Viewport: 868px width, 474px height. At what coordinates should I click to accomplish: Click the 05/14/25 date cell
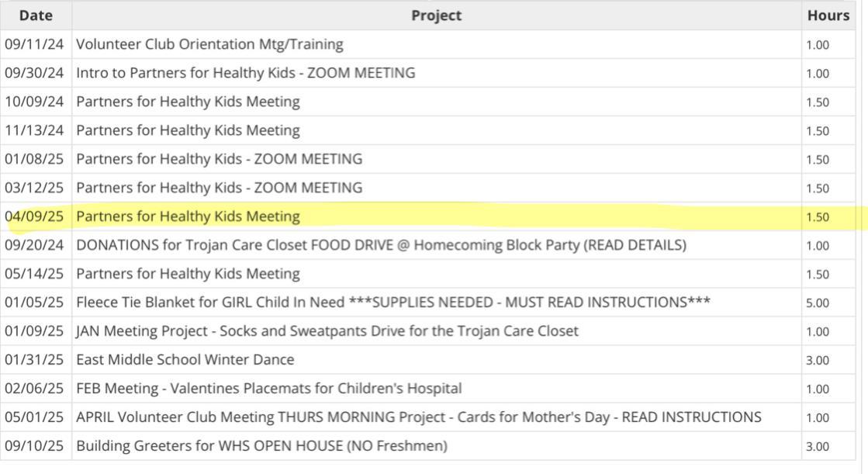pyautogui.click(x=35, y=274)
